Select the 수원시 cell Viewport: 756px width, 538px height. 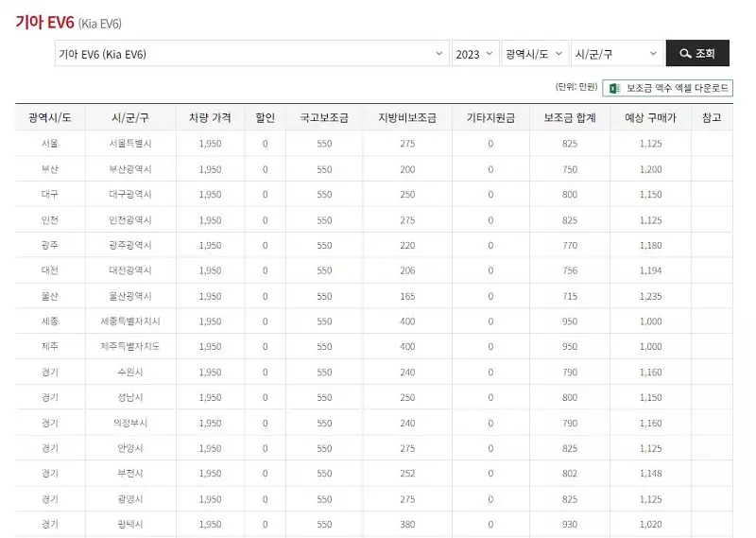[130, 372]
